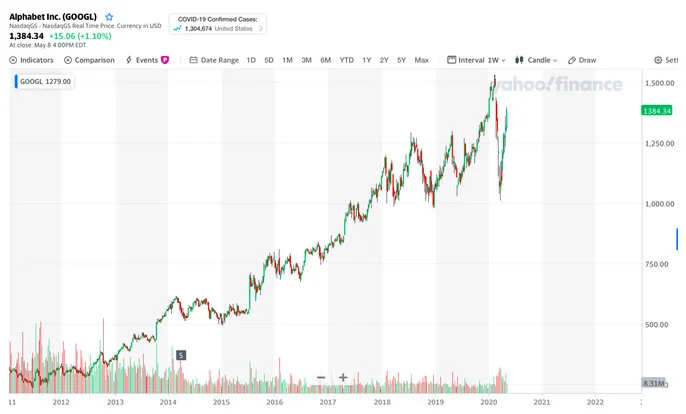
Task: Open the Date Range calendar picker
Action: click(x=214, y=60)
